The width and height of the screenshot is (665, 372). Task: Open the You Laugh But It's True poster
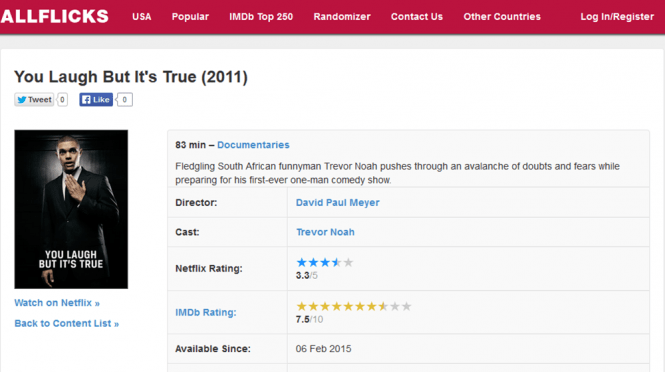pyautogui.click(x=71, y=209)
